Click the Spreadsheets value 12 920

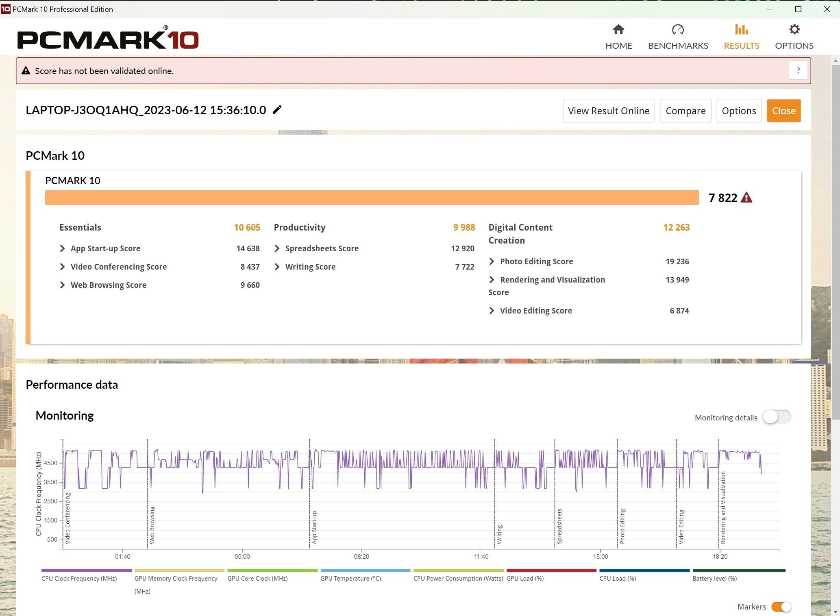click(x=462, y=248)
